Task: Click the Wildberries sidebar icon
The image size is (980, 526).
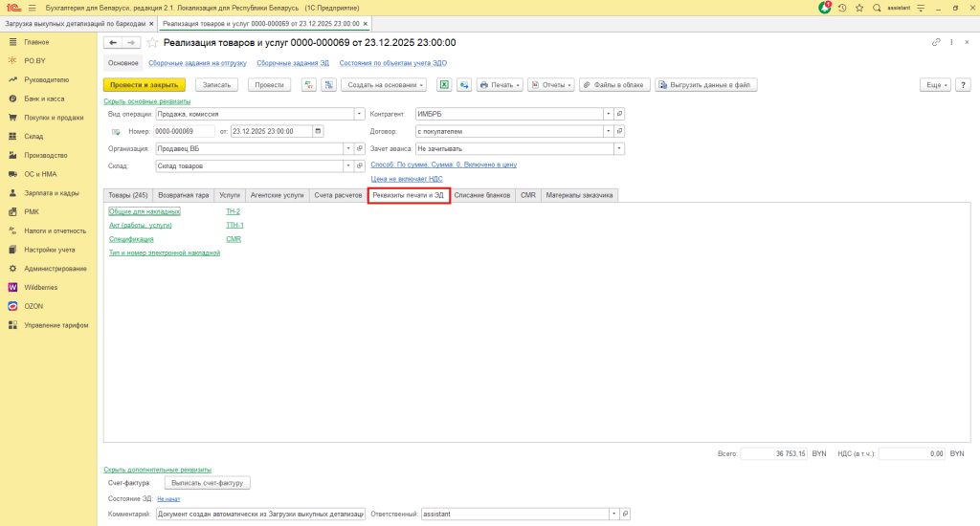Action: (x=12, y=287)
